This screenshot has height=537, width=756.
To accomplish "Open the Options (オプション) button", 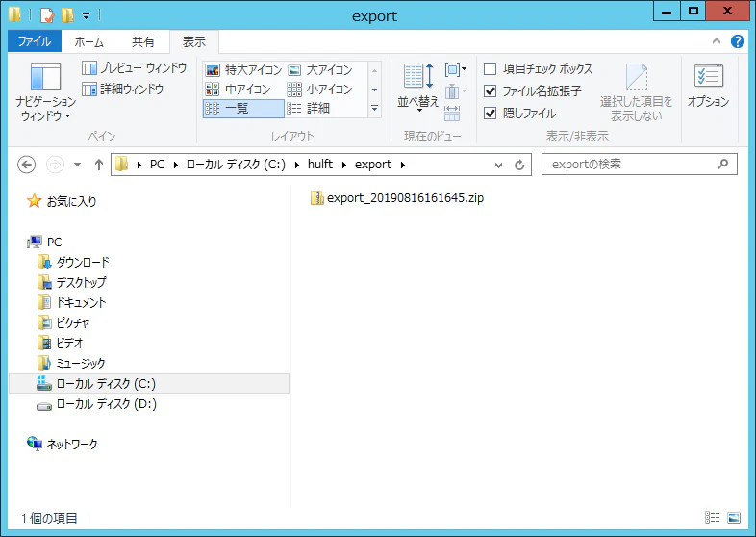I will click(x=708, y=86).
